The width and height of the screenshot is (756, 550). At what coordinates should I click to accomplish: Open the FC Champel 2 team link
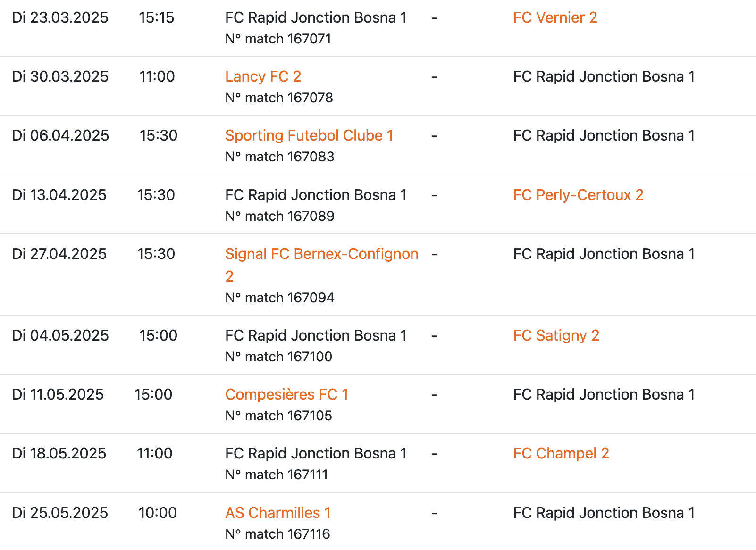[x=561, y=453]
